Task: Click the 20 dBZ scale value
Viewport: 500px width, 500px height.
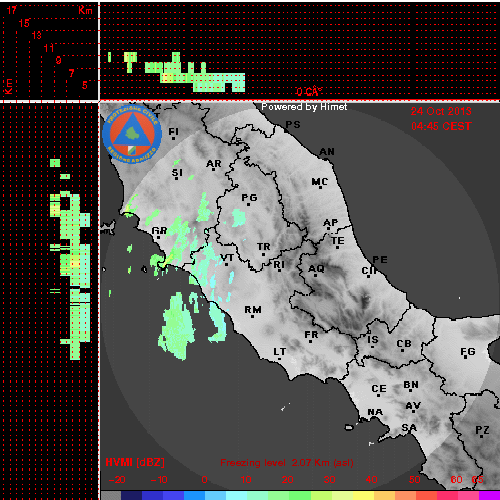Action: (x=287, y=480)
